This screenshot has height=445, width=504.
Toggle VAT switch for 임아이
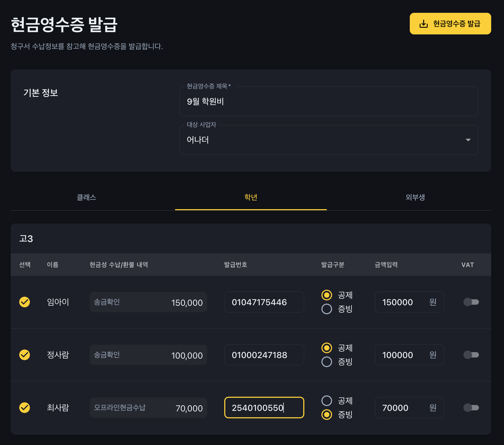point(471,302)
